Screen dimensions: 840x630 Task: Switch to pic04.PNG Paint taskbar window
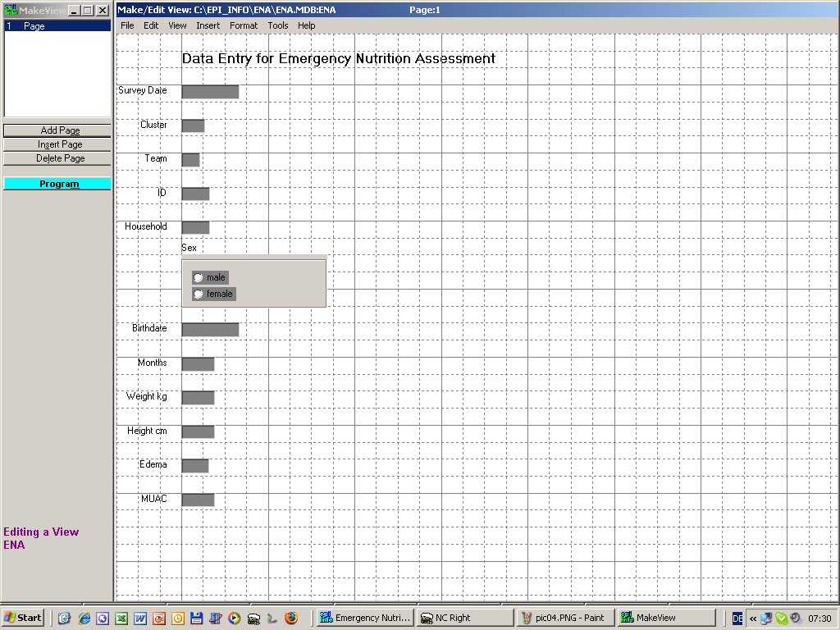pos(564,619)
